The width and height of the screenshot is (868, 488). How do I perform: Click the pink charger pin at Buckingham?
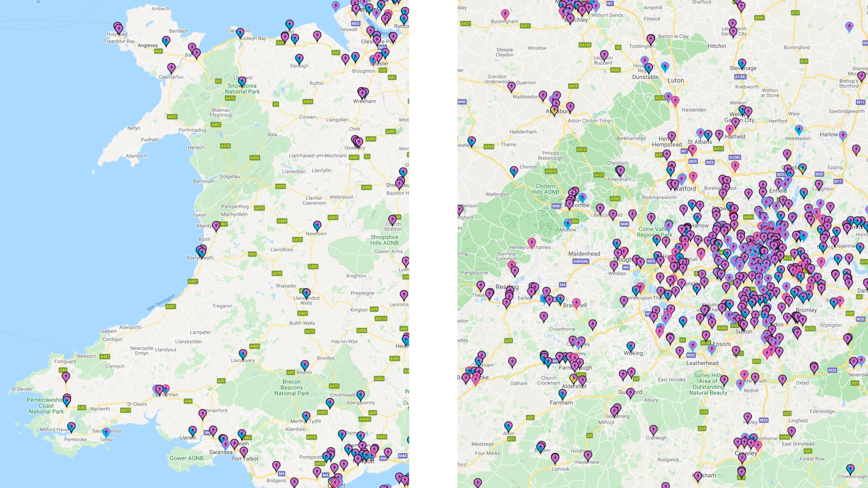tap(504, 14)
